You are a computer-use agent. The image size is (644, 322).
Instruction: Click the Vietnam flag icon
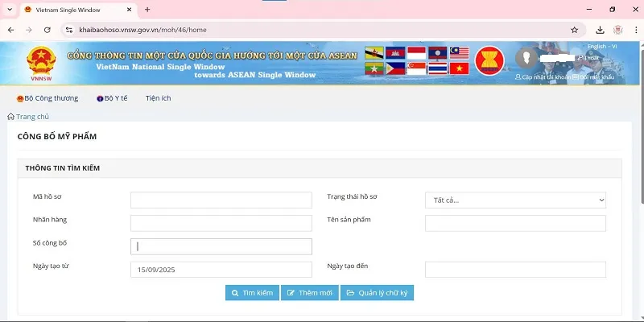point(459,68)
